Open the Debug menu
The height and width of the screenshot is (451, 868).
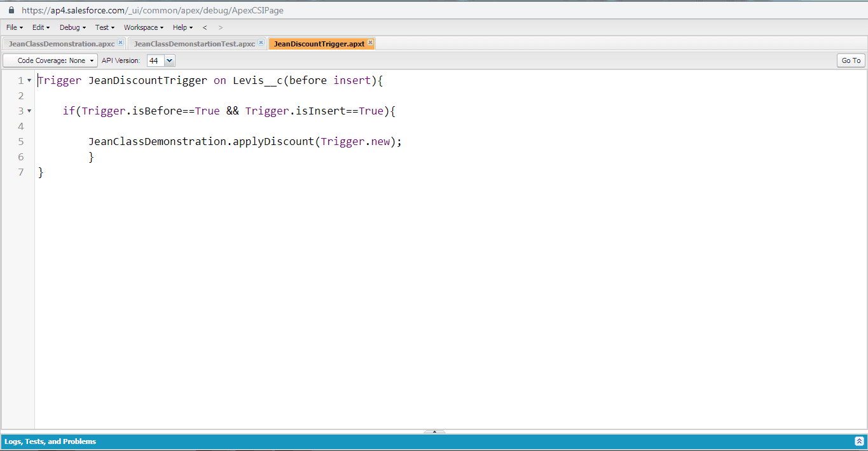(x=72, y=27)
